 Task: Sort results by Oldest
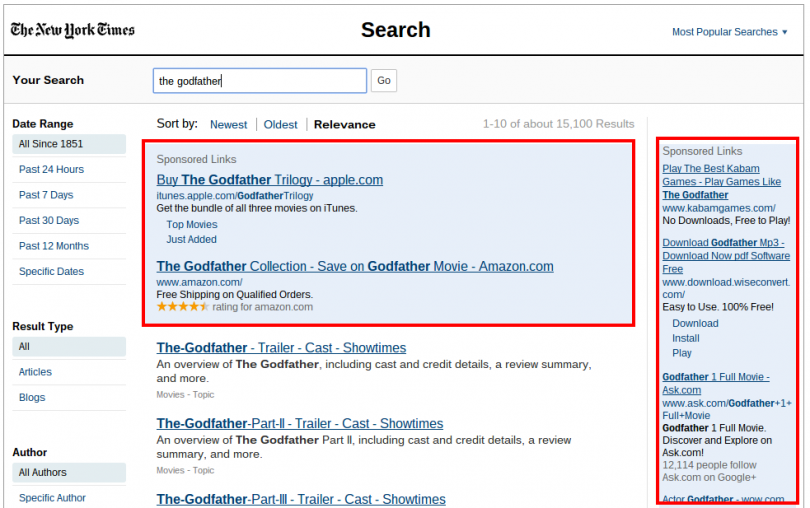click(x=281, y=125)
